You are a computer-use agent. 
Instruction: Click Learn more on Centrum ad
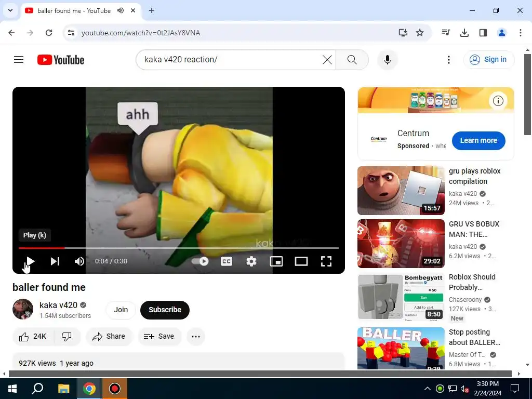tap(478, 140)
